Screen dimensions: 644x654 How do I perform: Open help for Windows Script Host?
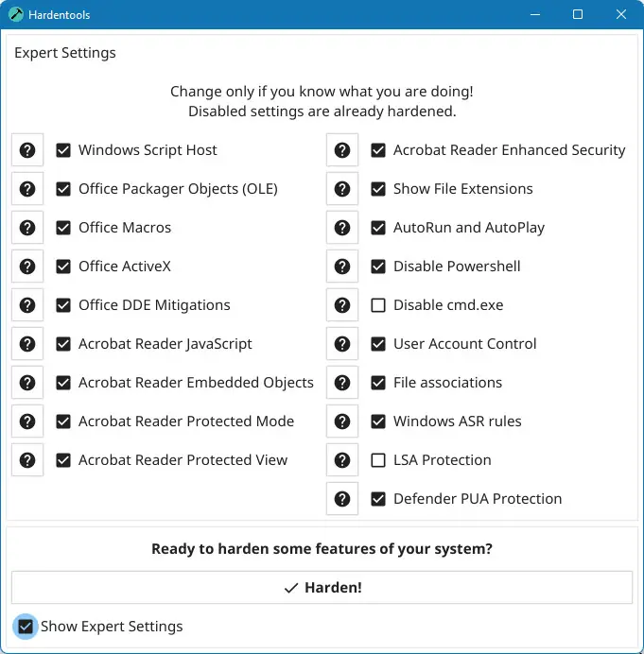pyautogui.click(x=27, y=150)
